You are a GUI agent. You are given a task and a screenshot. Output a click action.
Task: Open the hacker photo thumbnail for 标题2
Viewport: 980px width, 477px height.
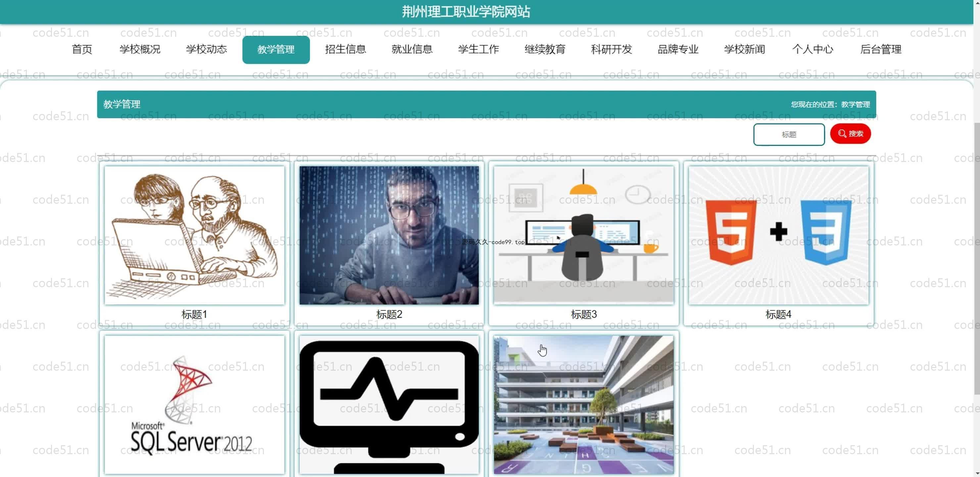click(x=389, y=235)
